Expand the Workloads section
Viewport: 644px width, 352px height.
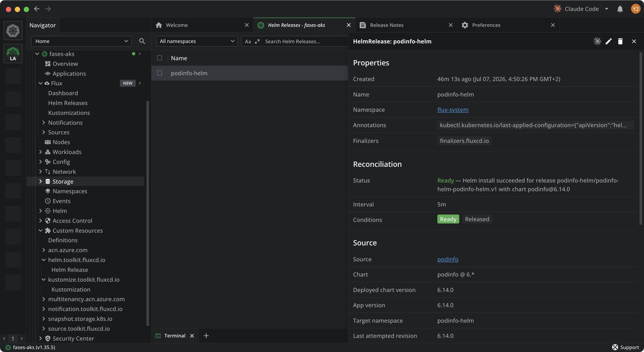[40, 152]
